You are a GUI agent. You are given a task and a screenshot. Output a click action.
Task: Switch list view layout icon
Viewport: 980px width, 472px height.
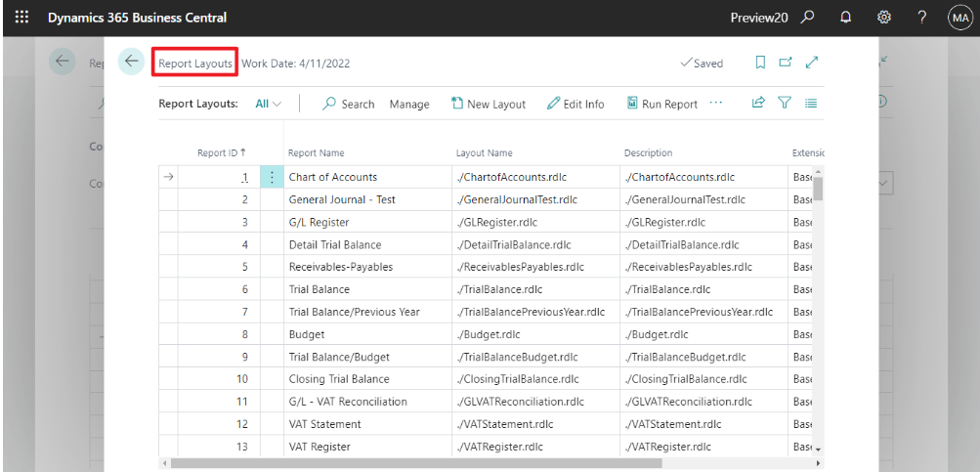811,104
